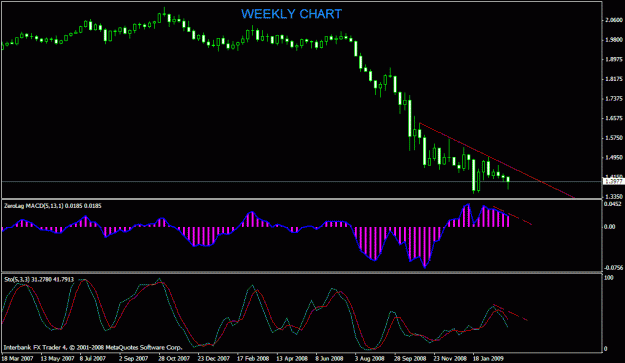The width and height of the screenshot is (625, 363).
Task: Click the 1.5750 price axis label
Action: pos(614,138)
